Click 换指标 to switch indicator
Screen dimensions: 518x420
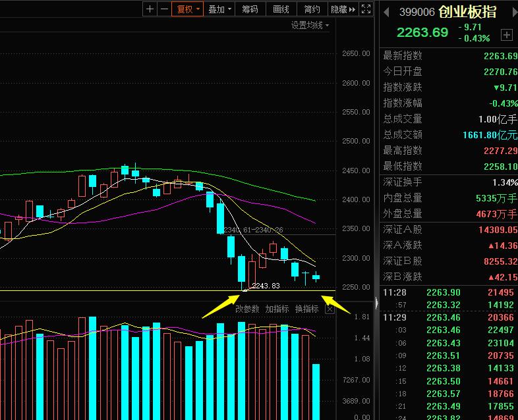[x=306, y=309]
